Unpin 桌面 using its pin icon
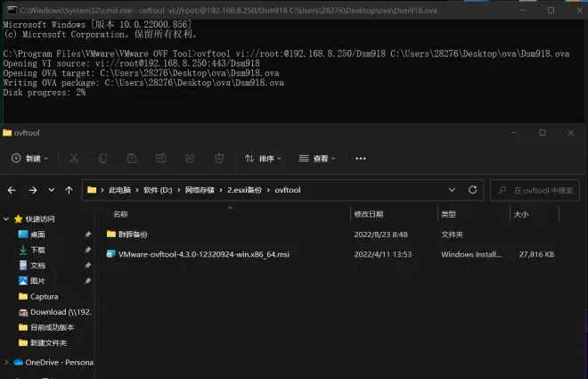This screenshot has width=588, height=379. tap(87, 235)
